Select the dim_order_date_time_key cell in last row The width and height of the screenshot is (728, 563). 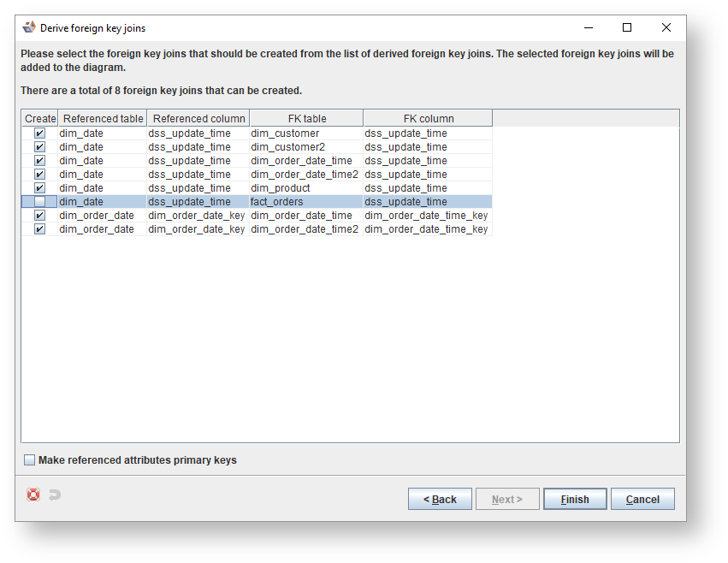pos(426,229)
